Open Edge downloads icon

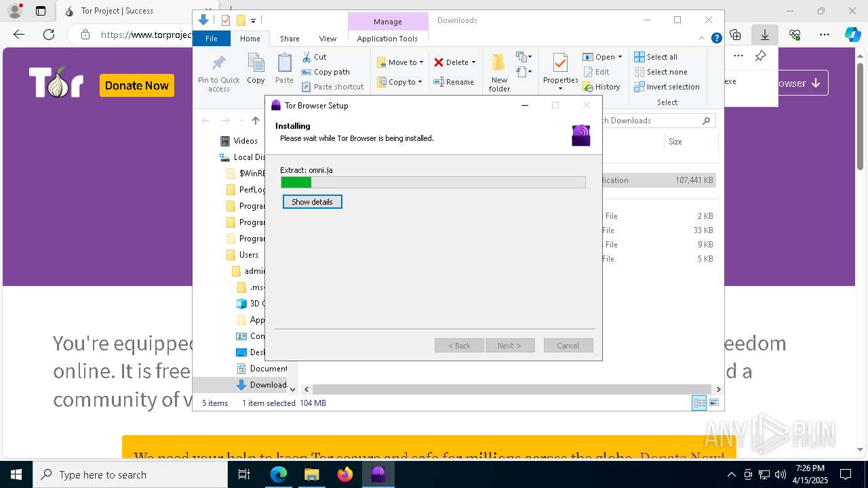pos(764,34)
